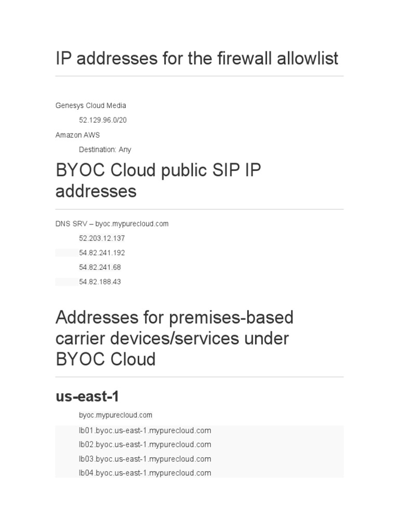Click the IP address 54.82.241.192
The image size is (399, 532).
102,253
